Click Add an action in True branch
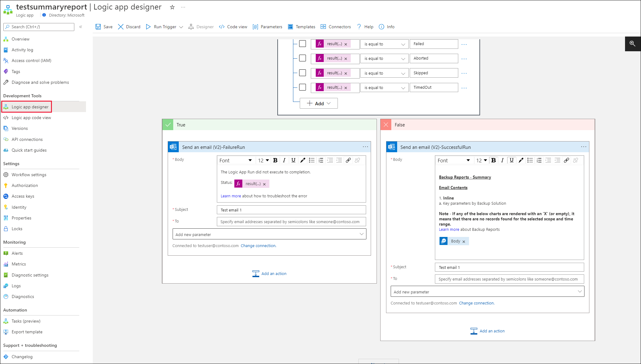Screen dimensions: 641x364 tap(269, 273)
